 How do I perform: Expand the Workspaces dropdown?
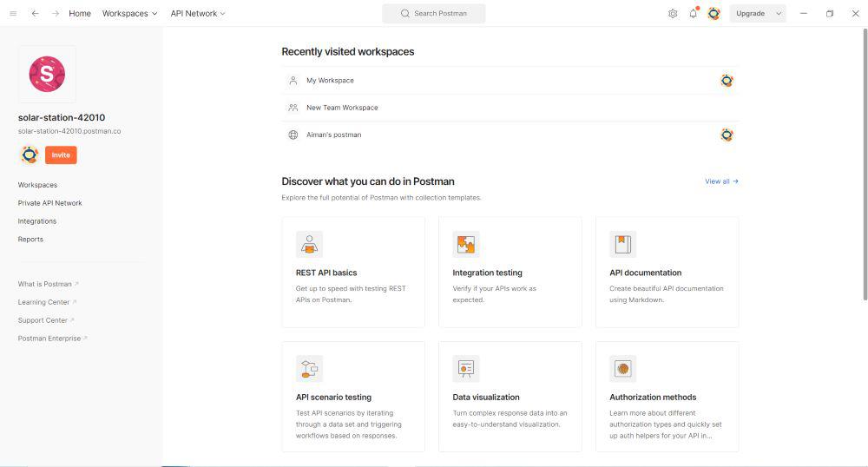click(130, 14)
